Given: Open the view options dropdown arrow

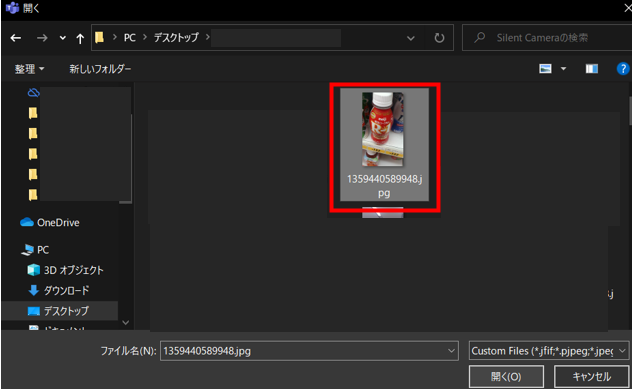Looking at the screenshot, I should click(563, 69).
